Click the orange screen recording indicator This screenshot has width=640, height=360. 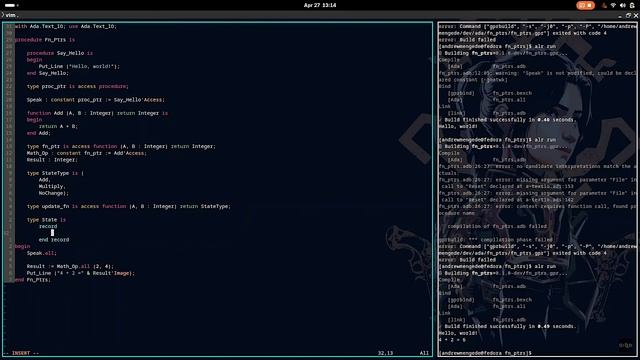point(585,5)
